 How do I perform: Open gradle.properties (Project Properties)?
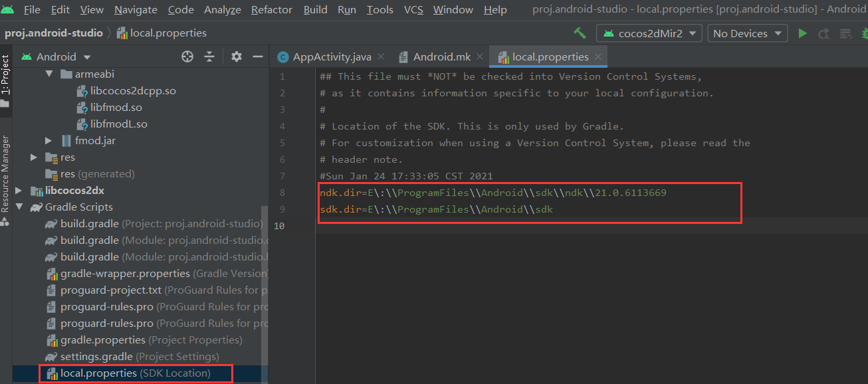[x=144, y=340]
